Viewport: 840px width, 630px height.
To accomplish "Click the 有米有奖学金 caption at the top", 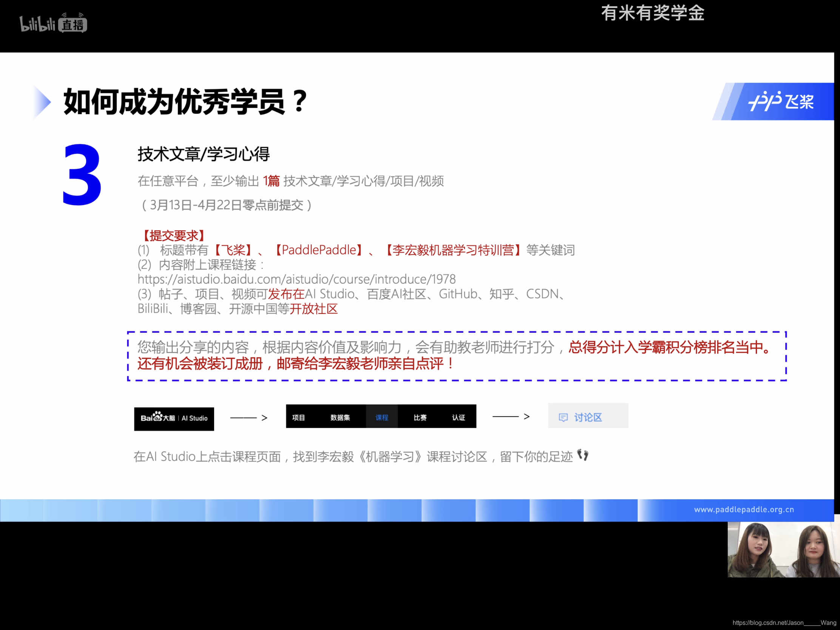I will [x=652, y=13].
